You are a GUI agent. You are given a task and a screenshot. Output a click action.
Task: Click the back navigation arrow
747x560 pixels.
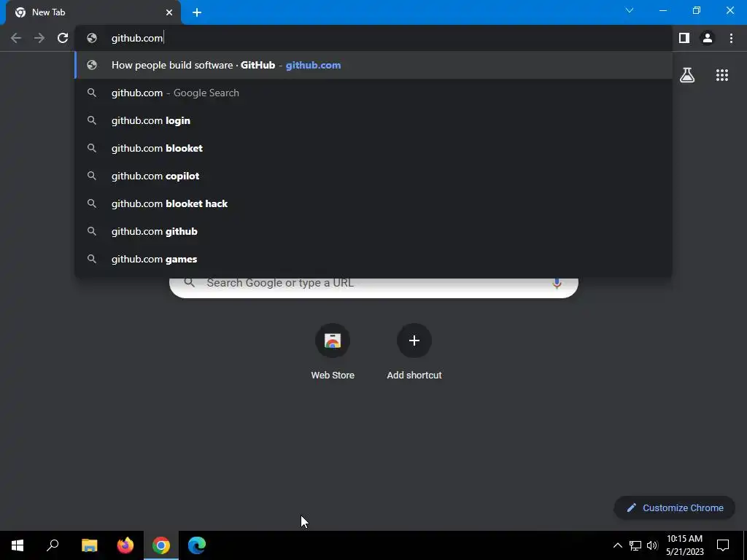pos(16,38)
